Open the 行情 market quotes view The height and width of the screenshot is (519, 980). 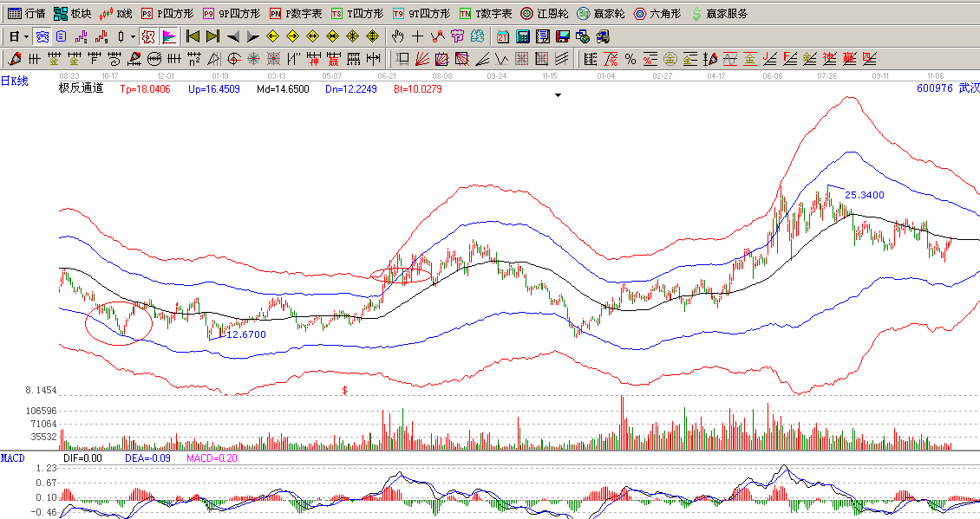tap(26, 14)
